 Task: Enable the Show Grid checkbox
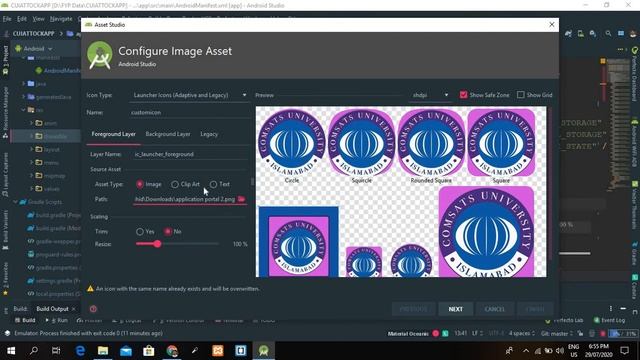[520, 95]
